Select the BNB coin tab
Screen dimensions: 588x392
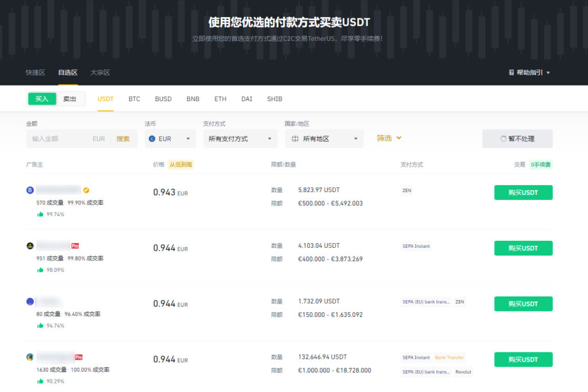(193, 99)
